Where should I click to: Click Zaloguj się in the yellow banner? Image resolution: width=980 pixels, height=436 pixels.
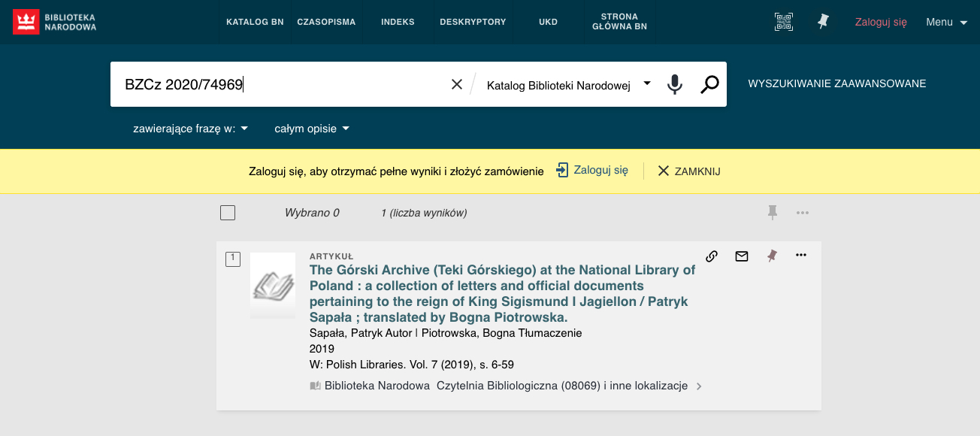click(x=600, y=170)
